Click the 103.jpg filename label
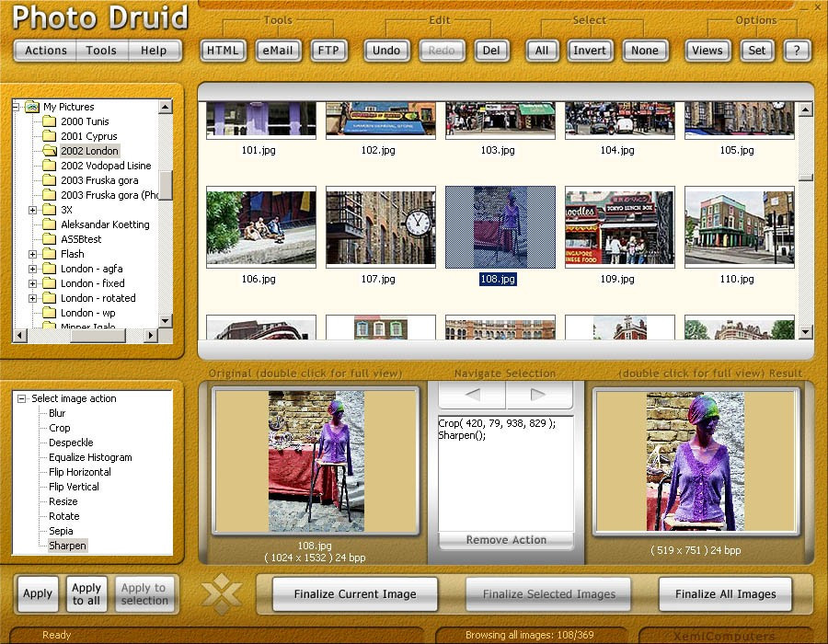The width and height of the screenshot is (828, 644). point(498,151)
